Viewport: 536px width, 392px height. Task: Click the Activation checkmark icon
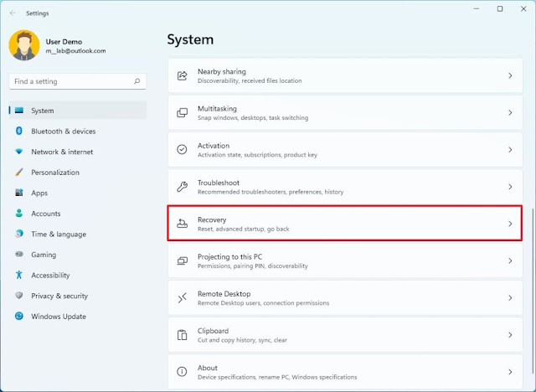click(x=182, y=149)
